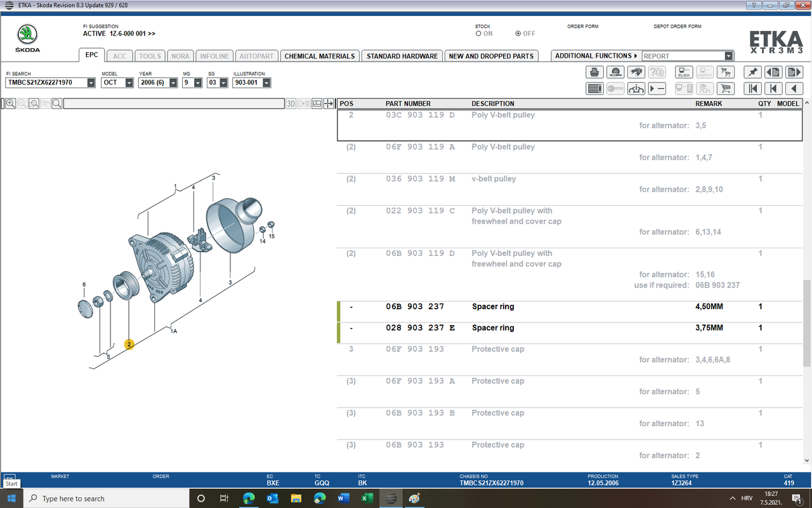812x508 pixels.
Task: Select part number 03C 903 119 D
Action: pyautogui.click(x=420, y=115)
